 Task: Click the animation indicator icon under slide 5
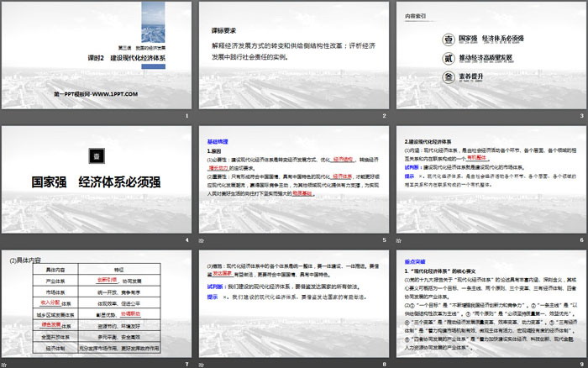pyautogui.click(x=202, y=240)
